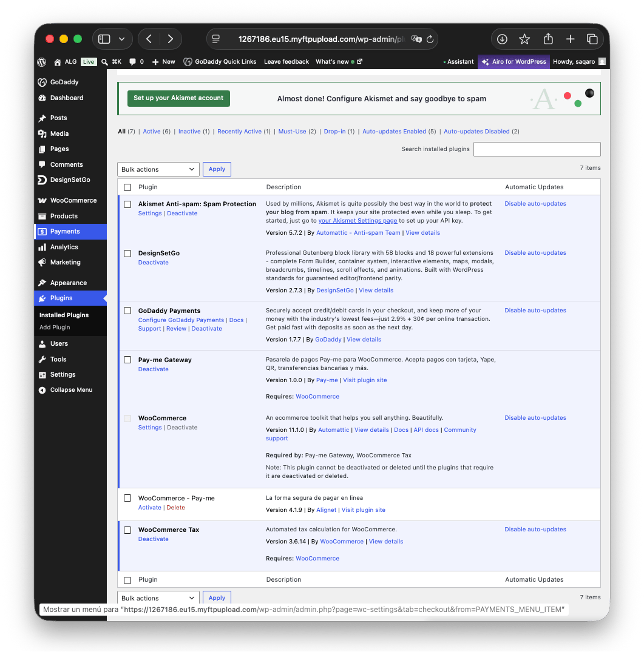Bookmark page with the star icon
This screenshot has width=644, height=666.
[524, 39]
